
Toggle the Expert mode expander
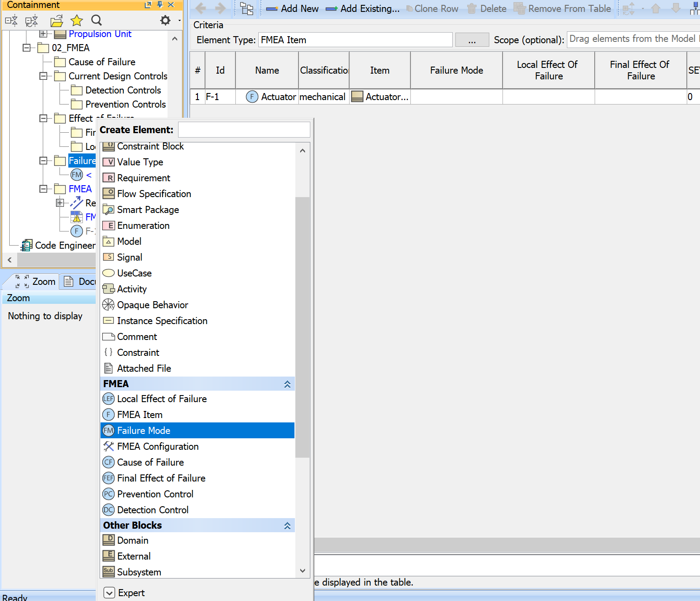(109, 593)
